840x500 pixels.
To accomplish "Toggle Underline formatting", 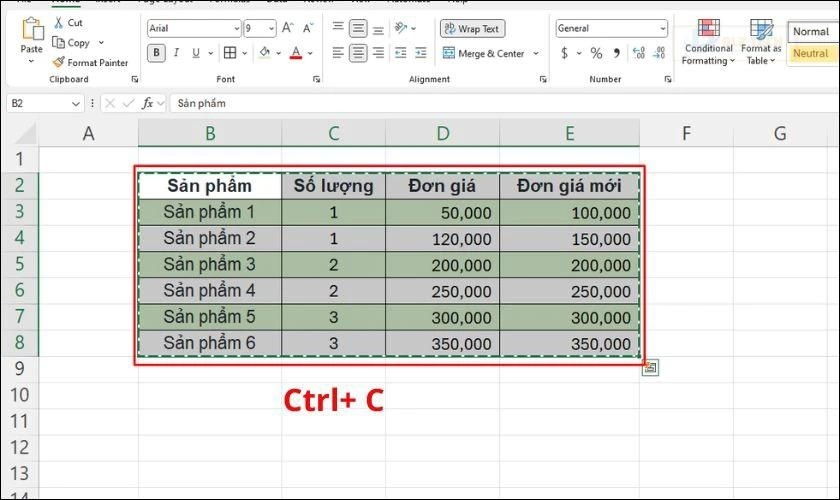I will [x=196, y=53].
